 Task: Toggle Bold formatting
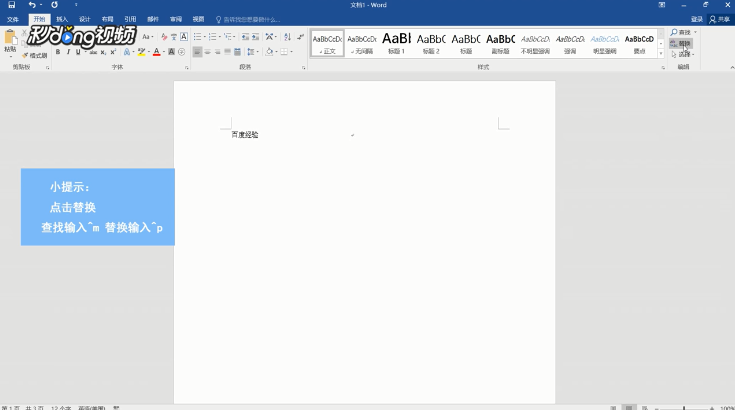coord(58,52)
